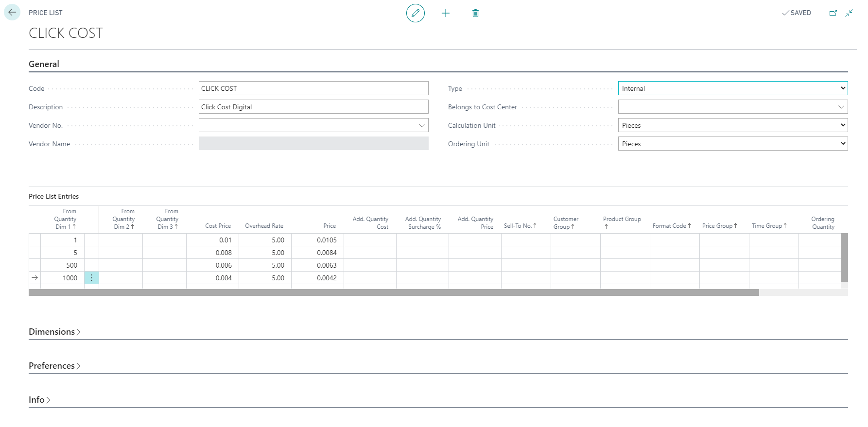Sort by Format Code column
The width and height of the screenshot is (868, 427).
coord(672,226)
